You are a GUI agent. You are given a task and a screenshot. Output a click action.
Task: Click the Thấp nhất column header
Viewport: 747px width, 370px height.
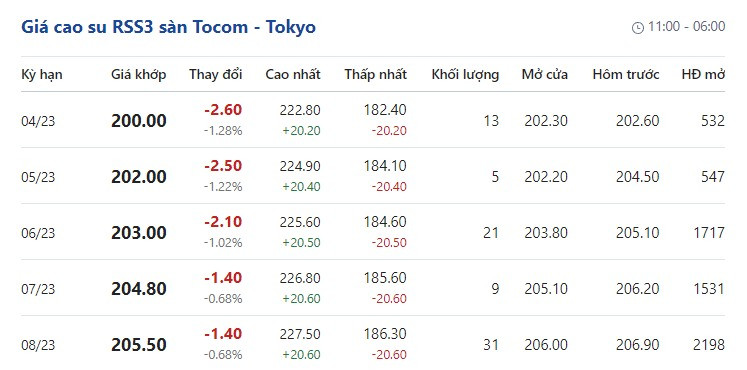click(376, 74)
